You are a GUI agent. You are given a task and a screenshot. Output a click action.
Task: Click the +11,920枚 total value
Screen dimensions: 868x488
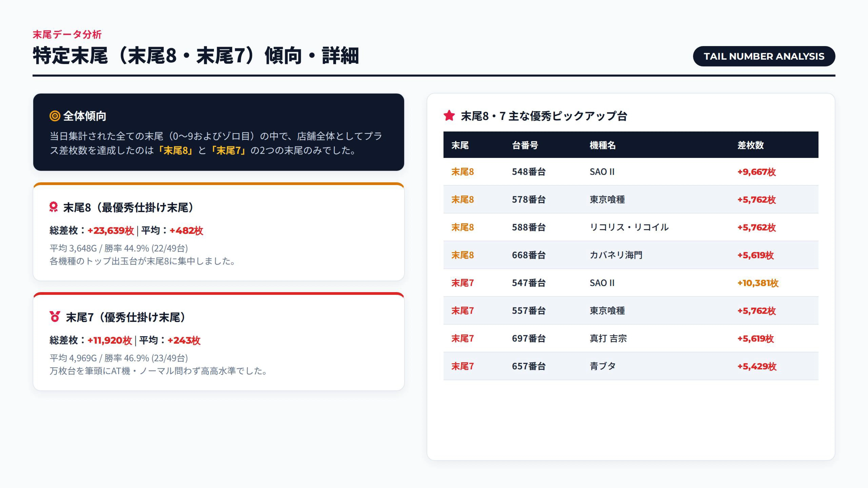pyautogui.click(x=110, y=340)
